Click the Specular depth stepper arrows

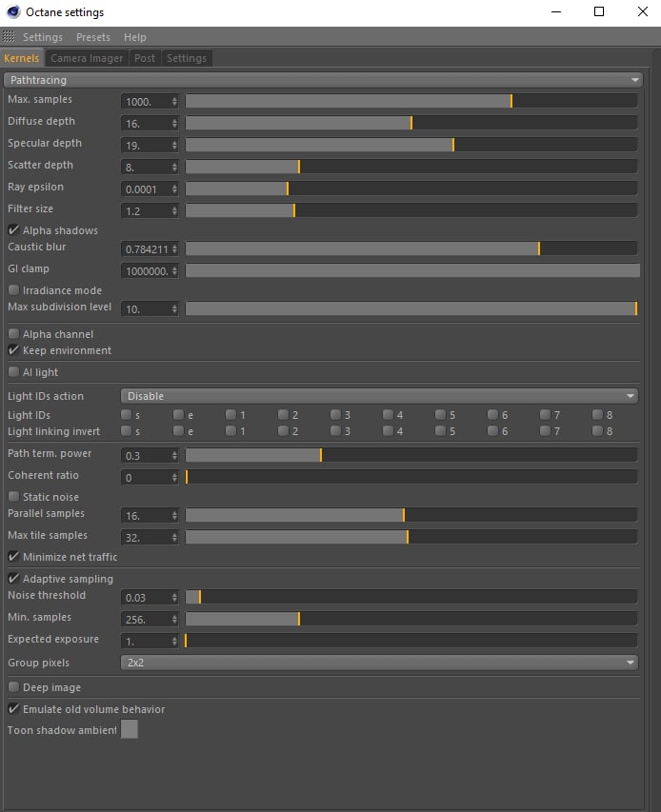pyautogui.click(x=174, y=145)
